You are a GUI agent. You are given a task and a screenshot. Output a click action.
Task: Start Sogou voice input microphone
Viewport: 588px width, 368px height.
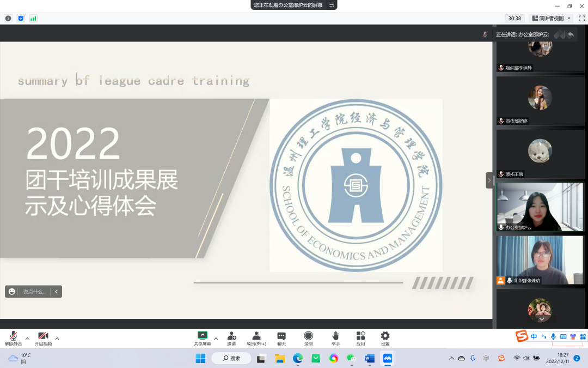(x=554, y=336)
